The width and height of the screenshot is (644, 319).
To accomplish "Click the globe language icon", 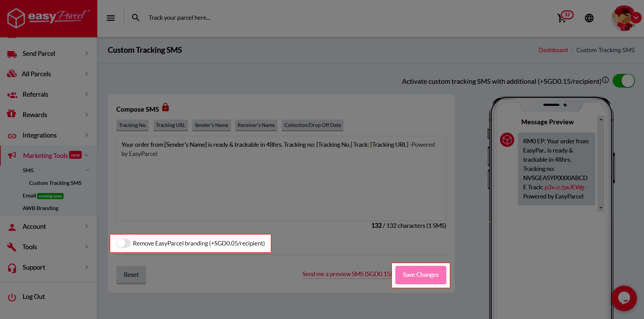I will (x=589, y=18).
